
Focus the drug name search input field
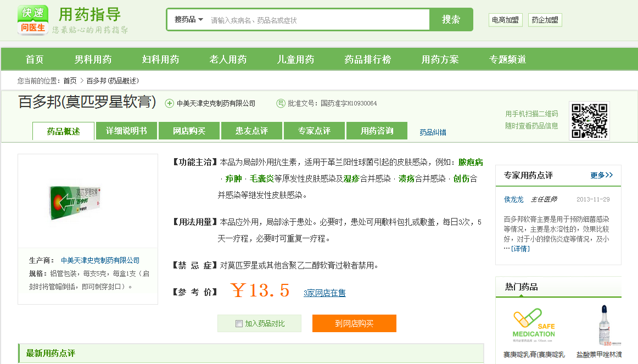tap(318, 20)
